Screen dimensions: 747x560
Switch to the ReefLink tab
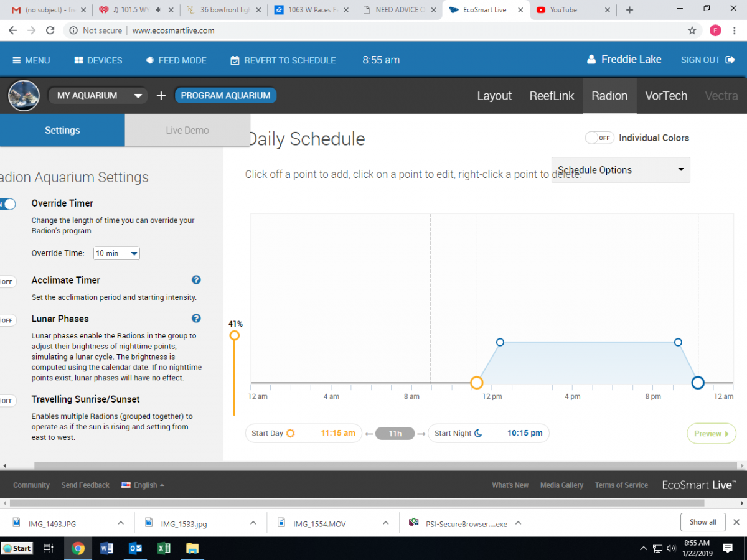pos(552,96)
